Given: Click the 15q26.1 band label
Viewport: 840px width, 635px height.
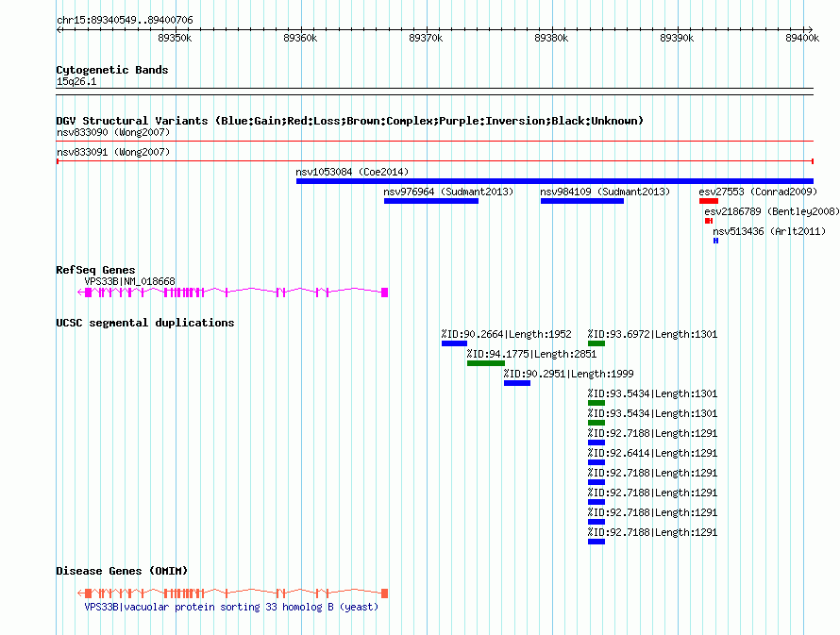Looking at the screenshot, I should tap(76, 81).
